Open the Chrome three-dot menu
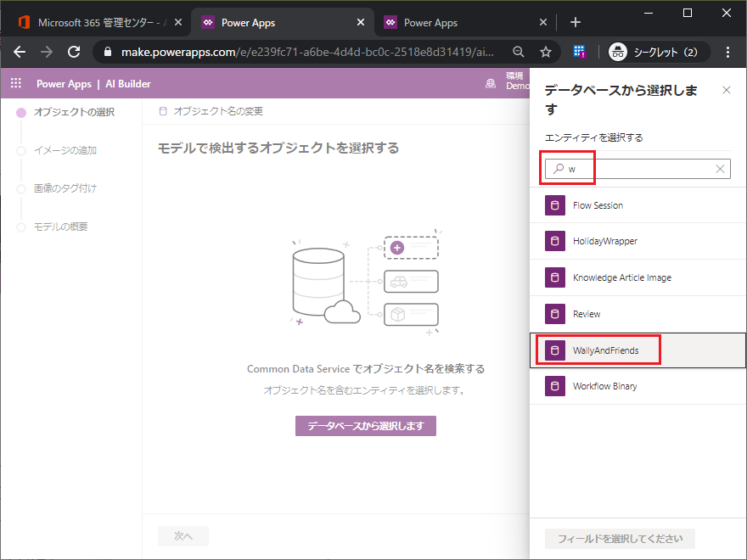The height and width of the screenshot is (560, 747). [727, 52]
